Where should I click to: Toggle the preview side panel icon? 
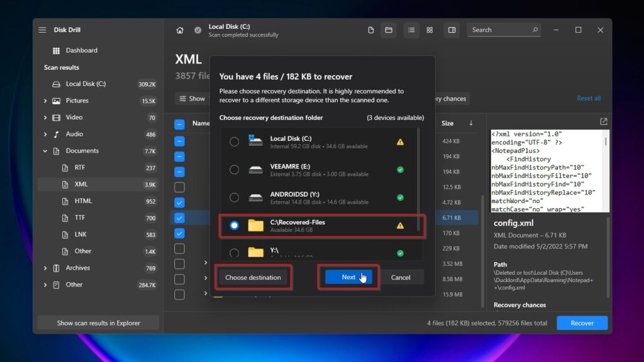(452, 30)
